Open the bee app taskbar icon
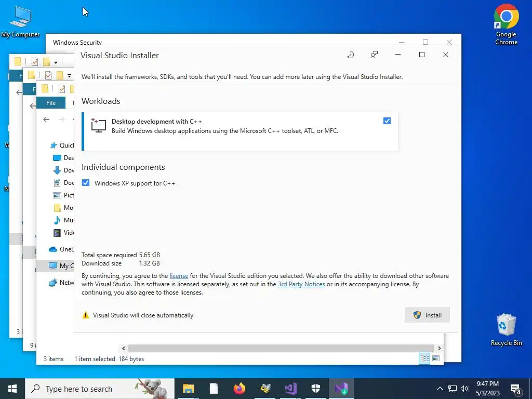Image resolution: width=532 pixels, height=399 pixels. click(x=265, y=389)
